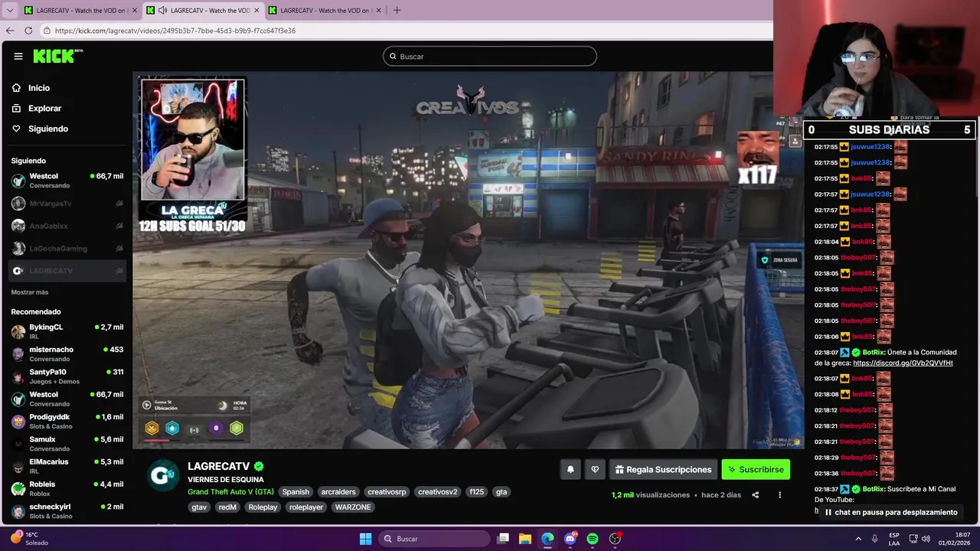The height and width of the screenshot is (551, 980).
Task: Go back in browser history
Action: pyautogui.click(x=10, y=31)
